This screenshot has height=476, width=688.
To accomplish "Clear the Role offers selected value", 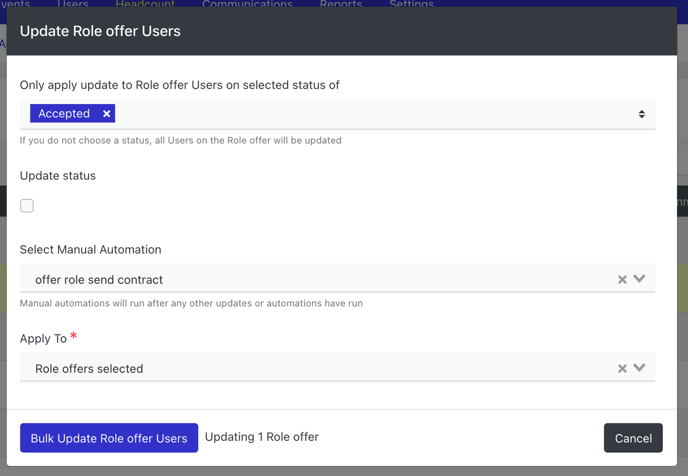I will point(622,369).
